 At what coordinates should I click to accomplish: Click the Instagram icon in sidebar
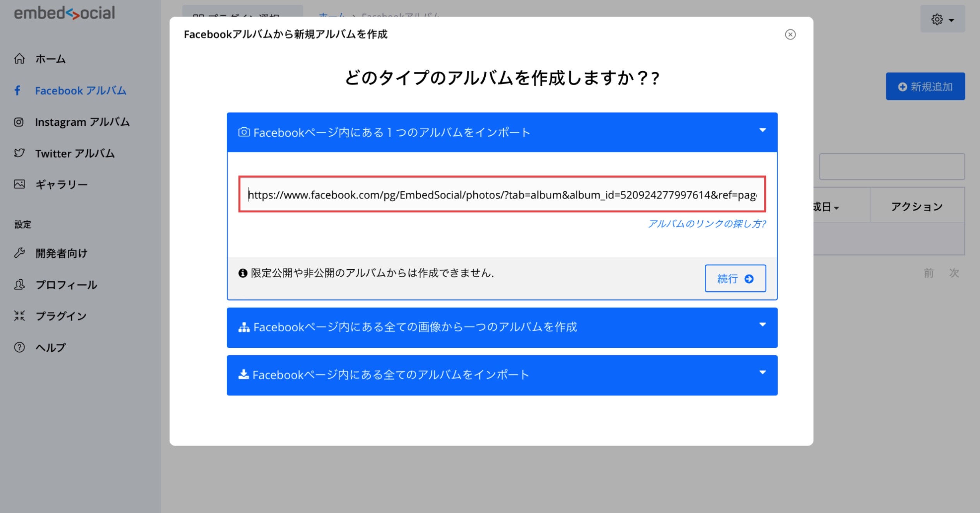(19, 122)
